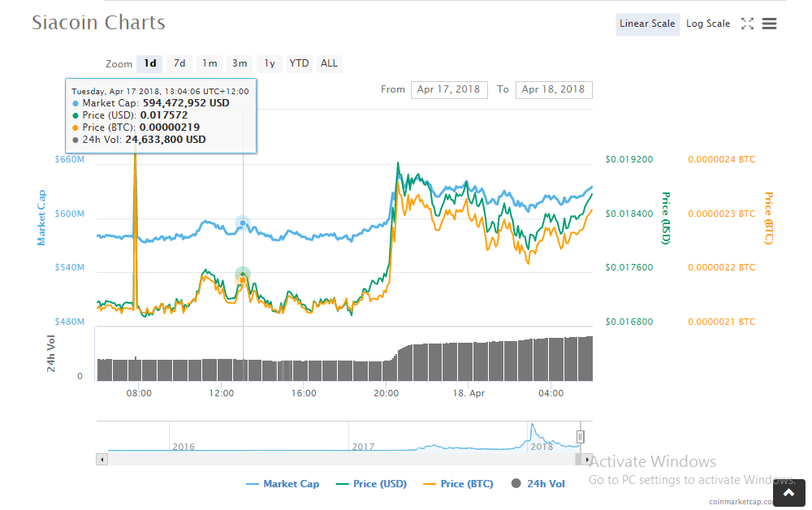Toggle the 24h Vol series in legend
This screenshot has height=510, width=812.
coord(538,483)
